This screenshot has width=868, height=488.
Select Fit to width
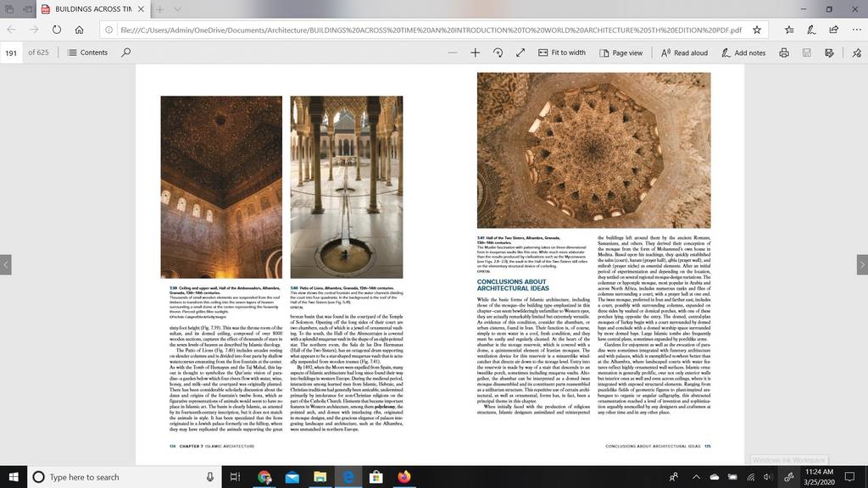[x=562, y=53]
